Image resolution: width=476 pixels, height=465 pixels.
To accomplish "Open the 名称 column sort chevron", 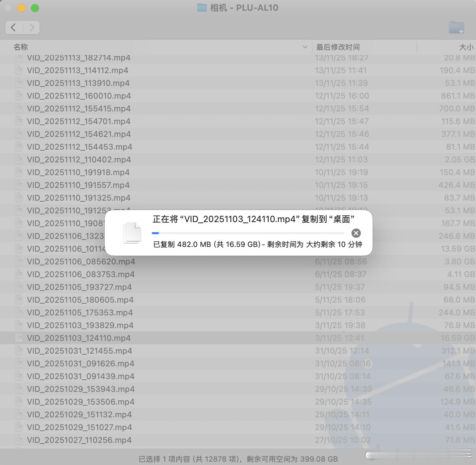I will point(305,47).
